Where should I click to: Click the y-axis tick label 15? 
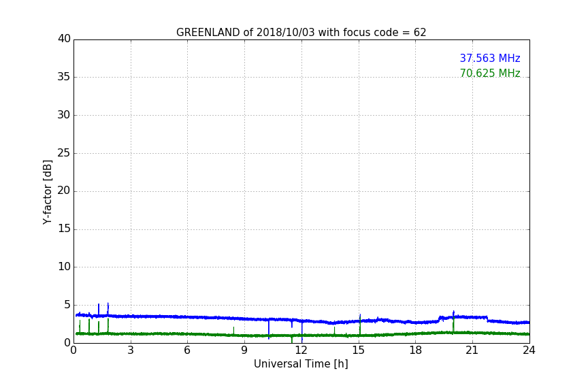coord(64,229)
